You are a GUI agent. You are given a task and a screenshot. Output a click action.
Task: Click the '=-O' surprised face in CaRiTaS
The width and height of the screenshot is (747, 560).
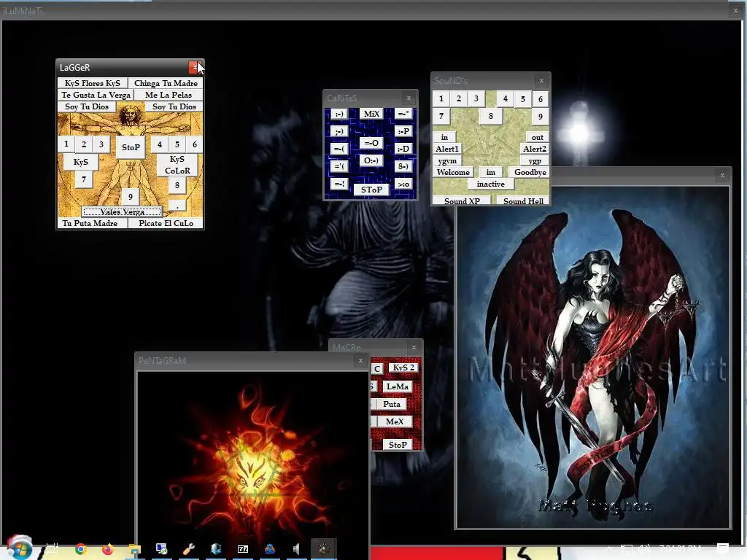(x=371, y=143)
